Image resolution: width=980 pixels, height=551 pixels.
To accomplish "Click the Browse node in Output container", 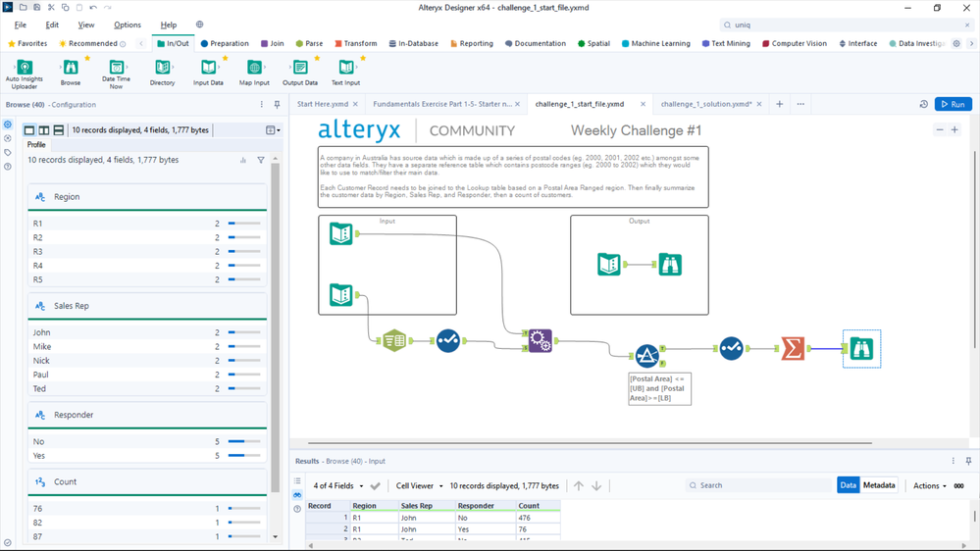I will click(x=670, y=265).
